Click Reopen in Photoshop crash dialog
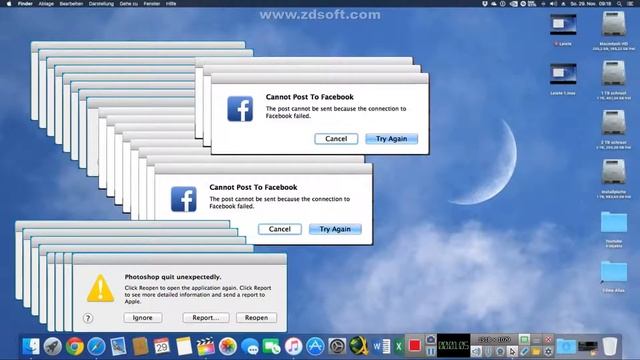The width and height of the screenshot is (640, 360). coord(256,318)
